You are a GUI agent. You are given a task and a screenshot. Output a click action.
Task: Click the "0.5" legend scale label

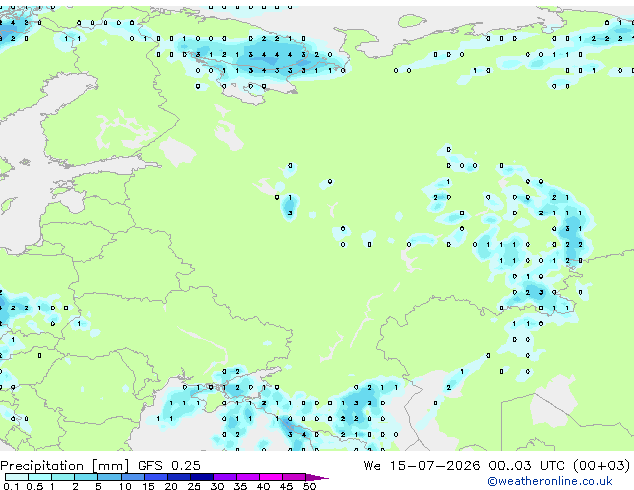35,486
